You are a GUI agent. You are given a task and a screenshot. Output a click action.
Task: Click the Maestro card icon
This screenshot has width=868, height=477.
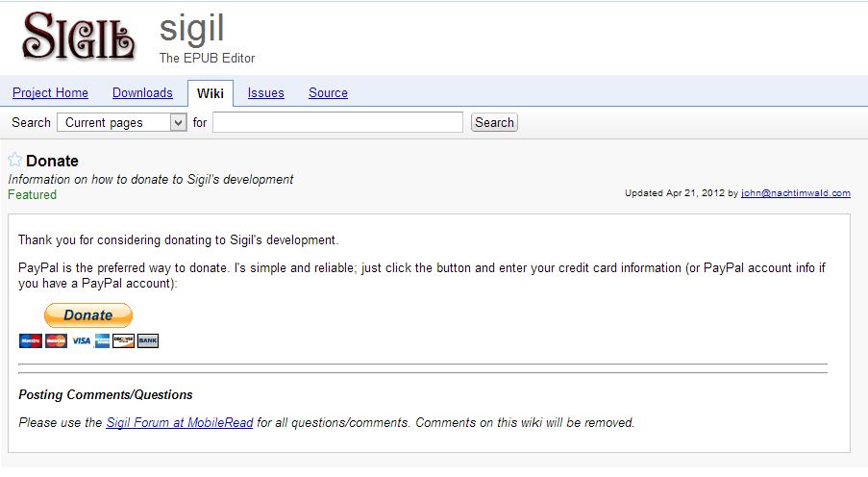[x=31, y=340]
